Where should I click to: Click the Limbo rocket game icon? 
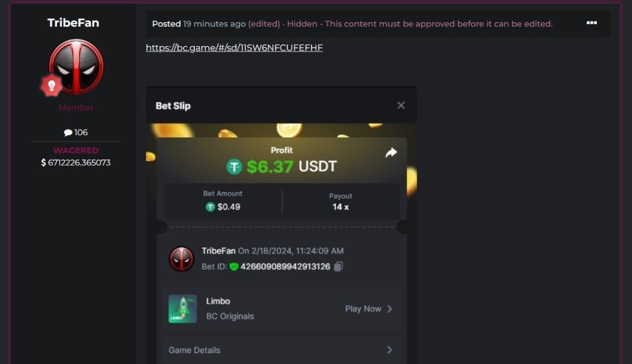tap(183, 309)
